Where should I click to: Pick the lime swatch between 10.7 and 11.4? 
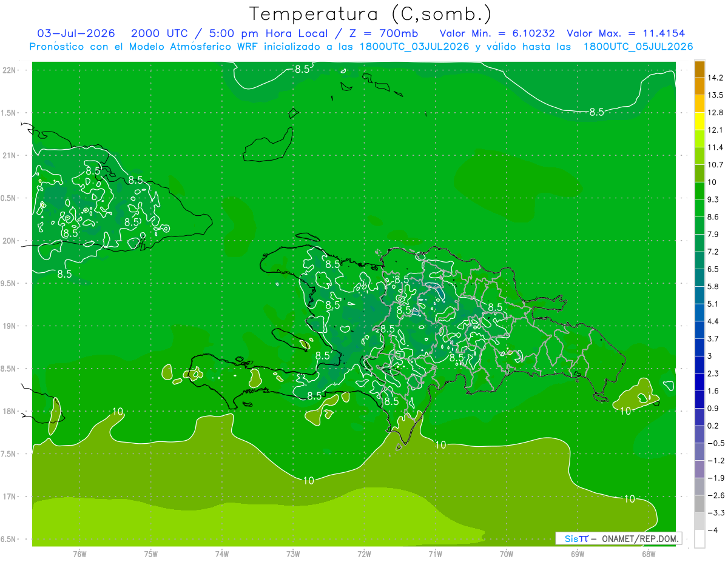point(699,156)
